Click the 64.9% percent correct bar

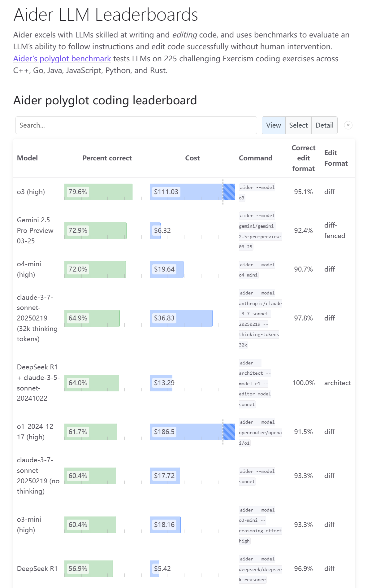(92, 318)
